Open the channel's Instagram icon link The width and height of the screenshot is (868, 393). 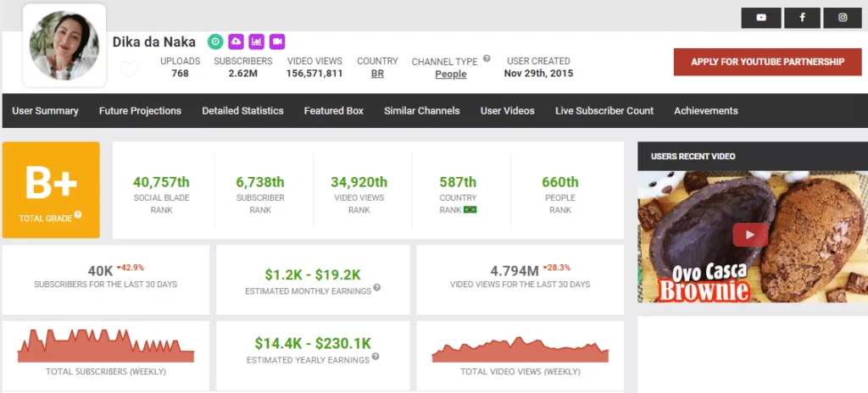[x=843, y=18]
